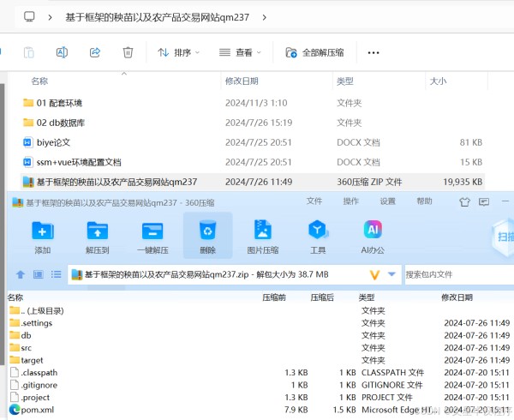
Task: Switch to icon view mode in 360压缩
Action: pyautogui.click(x=39, y=274)
